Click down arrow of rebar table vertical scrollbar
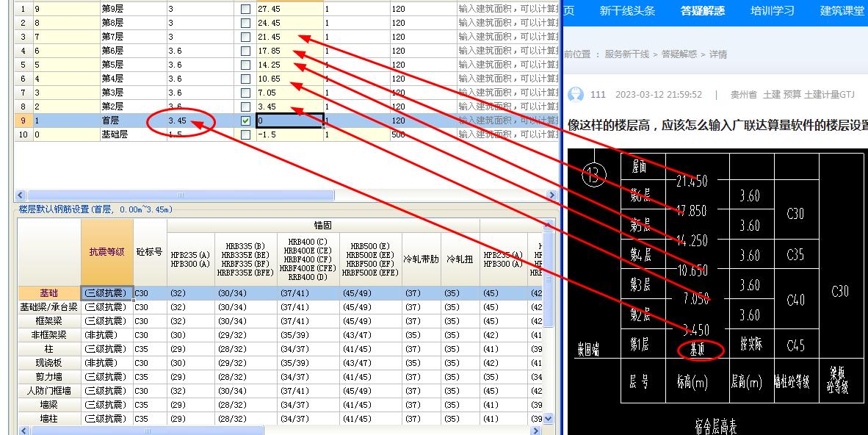The height and width of the screenshot is (435, 868). click(x=549, y=419)
